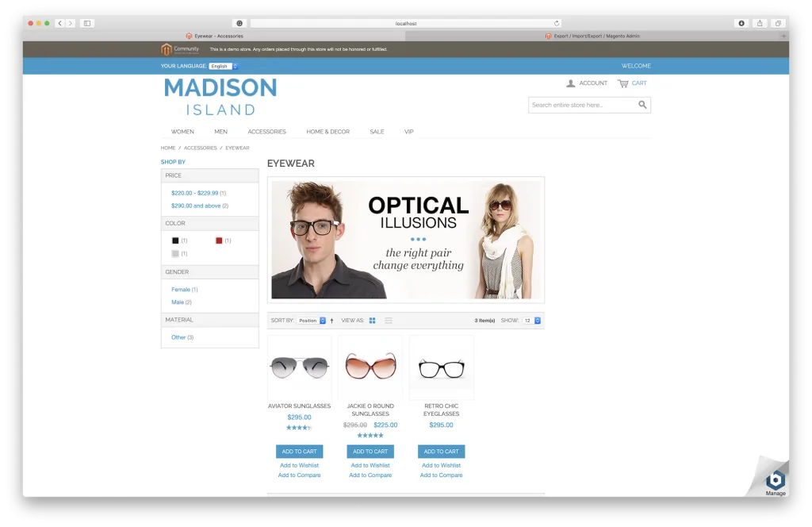Reload the localhost page
The width and height of the screenshot is (812, 527).
point(557,23)
